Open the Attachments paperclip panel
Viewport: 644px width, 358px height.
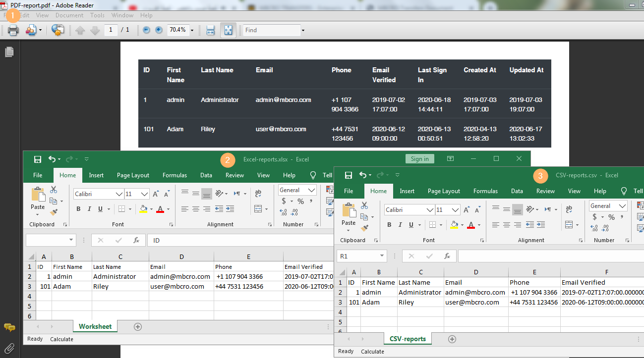[x=9, y=348]
